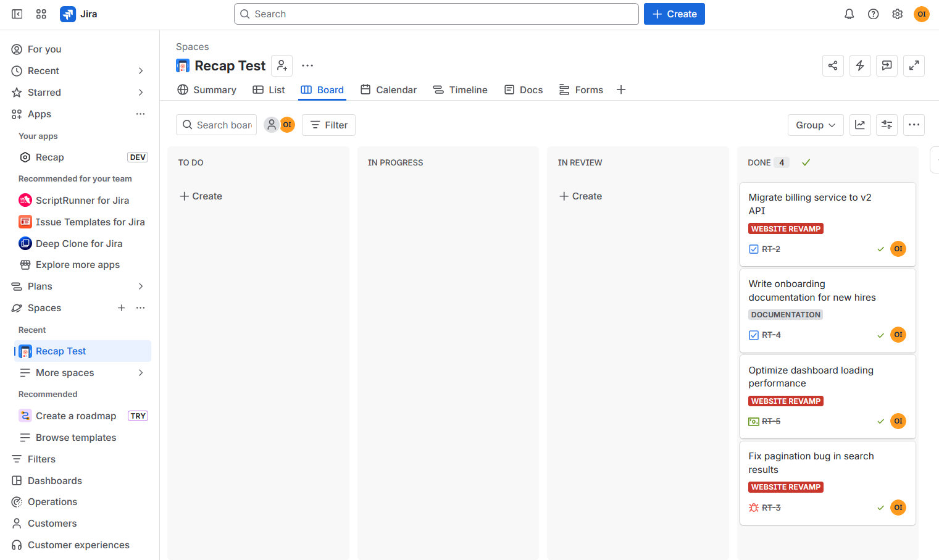Image resolution: width=939 pixels, height=560 pixels.
Task: Open the view settings sliders icon
Action: click(887, 125)
